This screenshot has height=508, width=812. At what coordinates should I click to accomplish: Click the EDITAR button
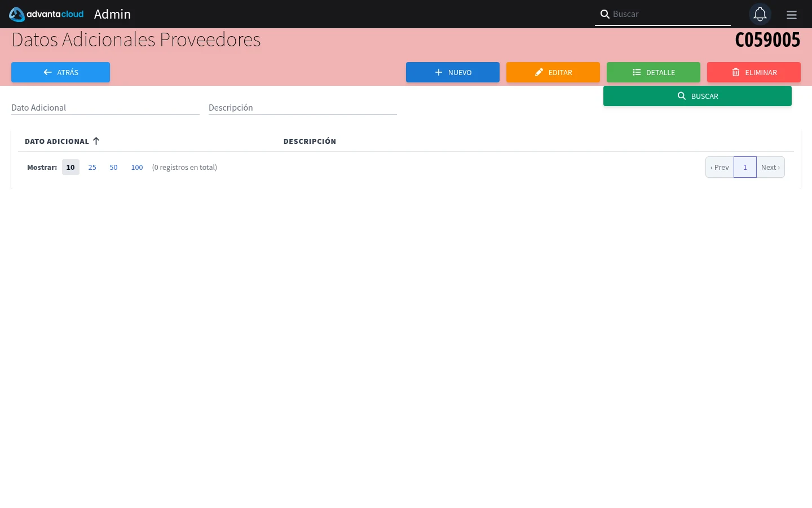(x=553, y=72)
